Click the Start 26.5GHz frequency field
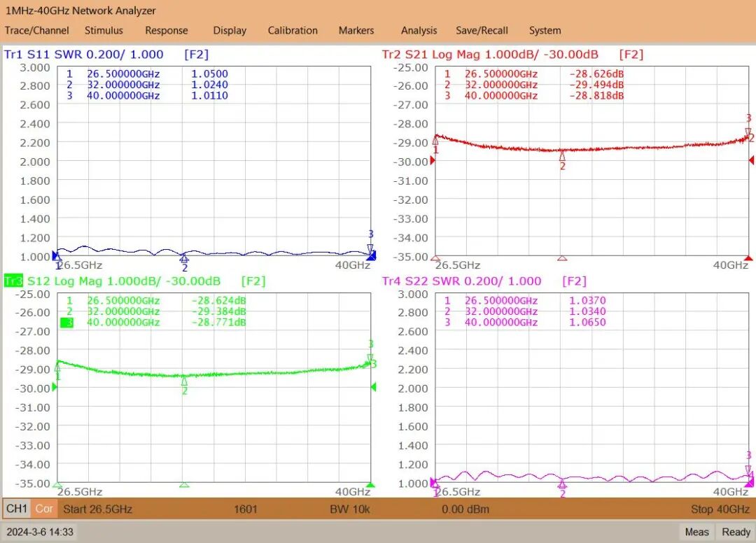756x543 pixels. click(x=97, y=509)
